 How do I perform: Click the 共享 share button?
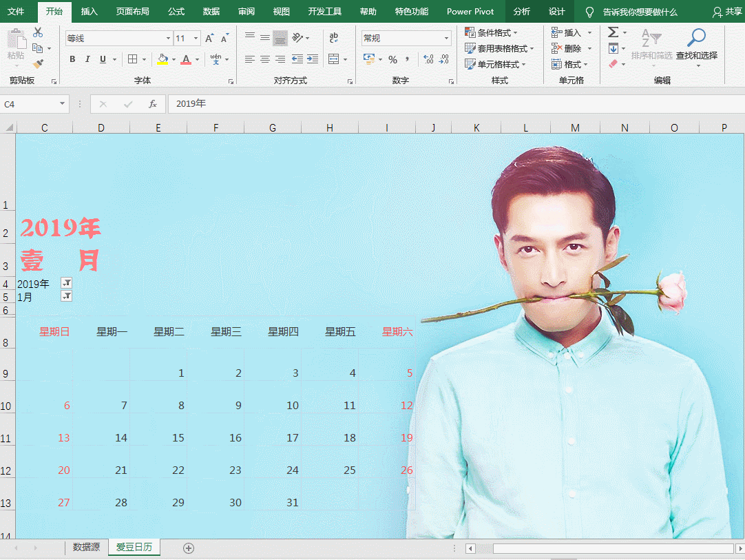(x=727, y=12)
